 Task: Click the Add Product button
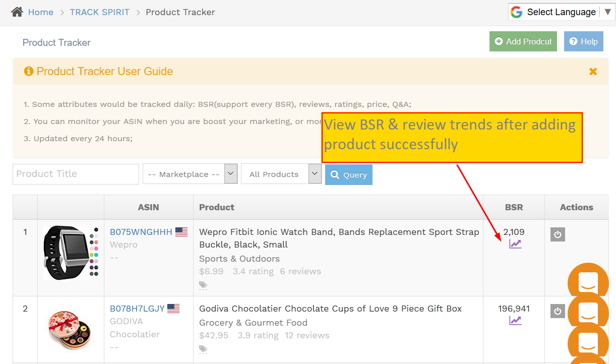point(523,41)
